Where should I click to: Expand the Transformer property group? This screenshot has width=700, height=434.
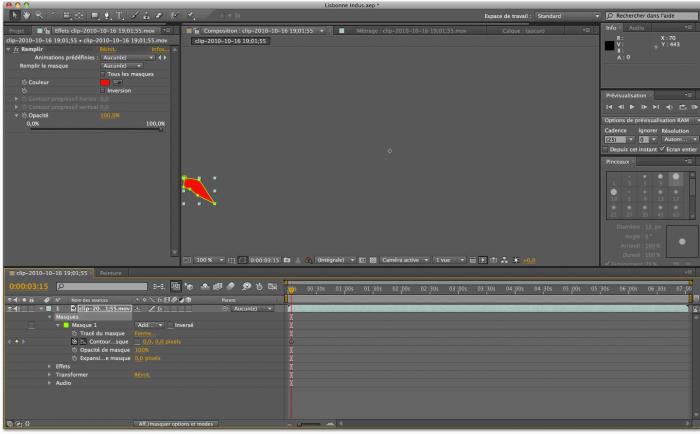[x=50, y=374]
